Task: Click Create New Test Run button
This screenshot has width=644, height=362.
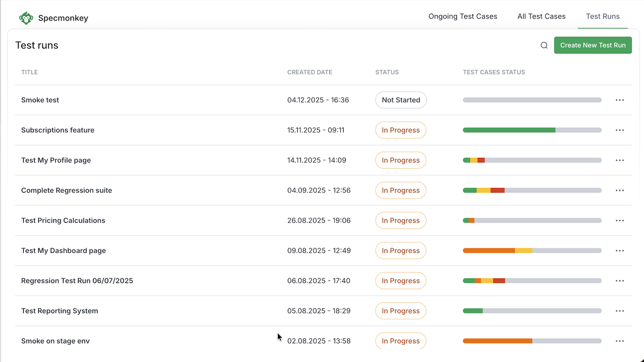Action: [x=593, y=45]
